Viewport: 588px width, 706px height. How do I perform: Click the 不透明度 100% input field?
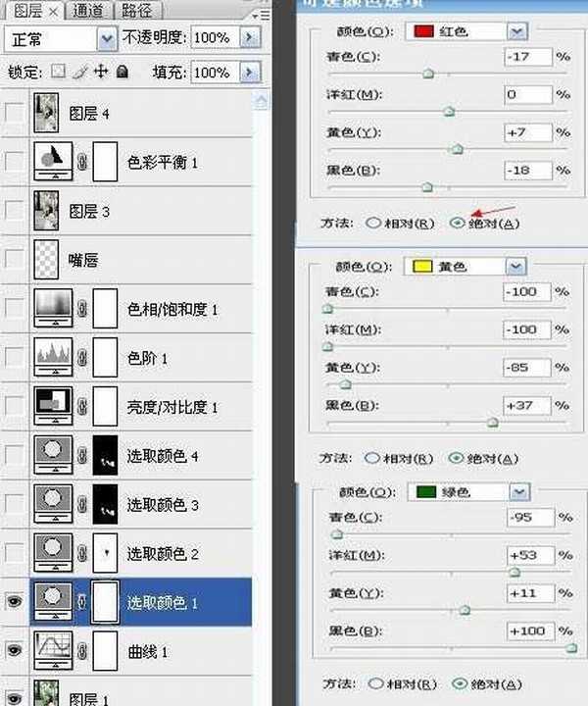pyautogui.click(x=215, y=37)
